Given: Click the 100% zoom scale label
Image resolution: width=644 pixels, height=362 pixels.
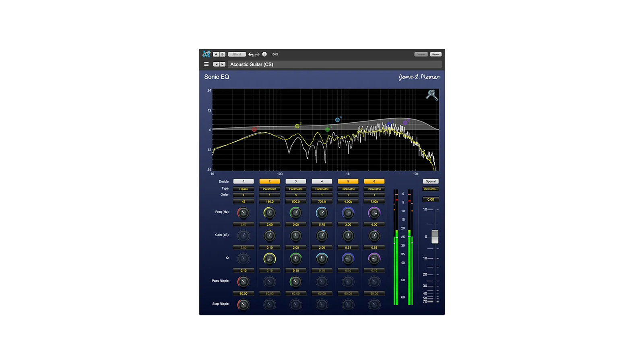Looking at the screenshot, I should pyautogui.click(x=275, y=54).
